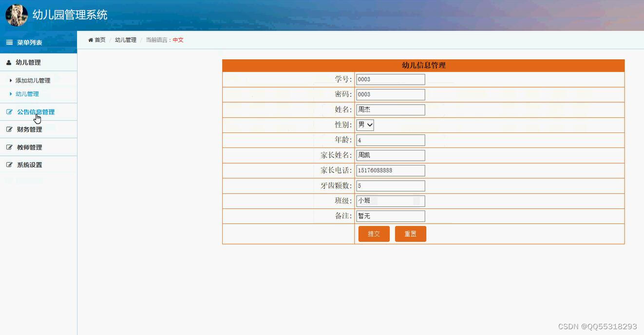
Task: Click the 班级 field containing 小班
Action: (391, 201)
